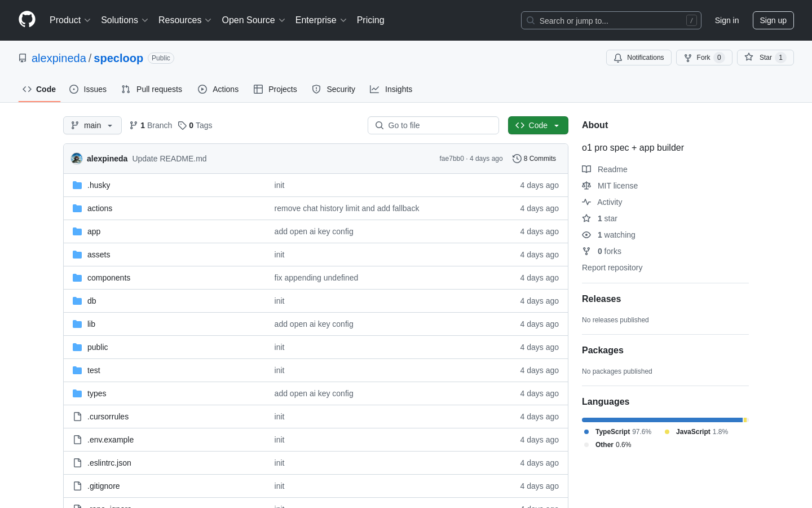
Task: Open the Pull requests tab
Action: pyautogui.click(x=152, y=89)
